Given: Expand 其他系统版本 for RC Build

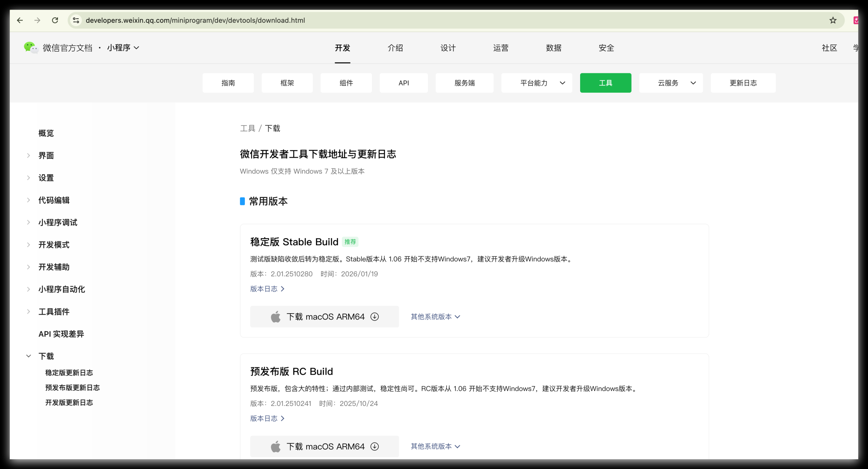Looking at the screenshot, I should [436, 446].
